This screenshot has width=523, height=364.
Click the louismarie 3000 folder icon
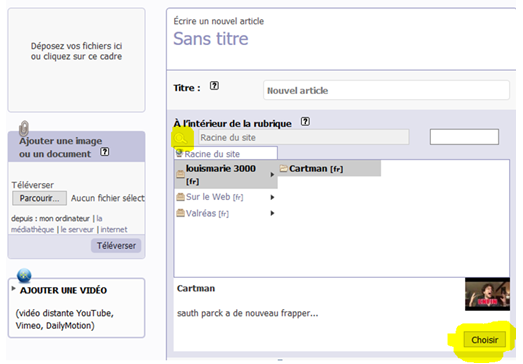click(x=180, y=174)
